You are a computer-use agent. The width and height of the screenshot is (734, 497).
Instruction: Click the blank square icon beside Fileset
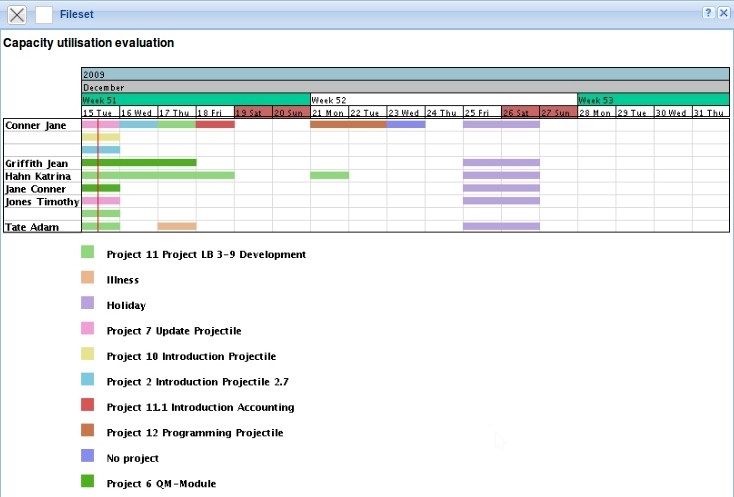coord(44,14)
